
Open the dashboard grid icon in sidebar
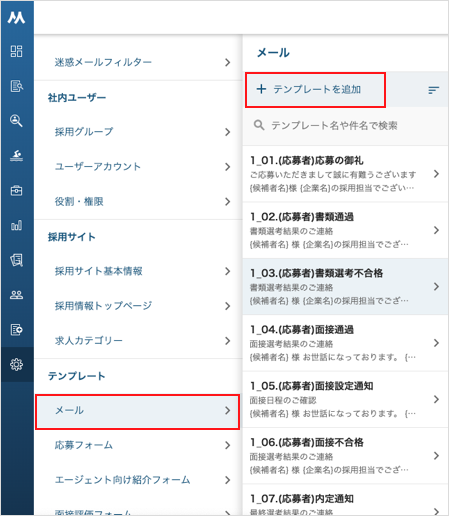[x=16, y=51]
